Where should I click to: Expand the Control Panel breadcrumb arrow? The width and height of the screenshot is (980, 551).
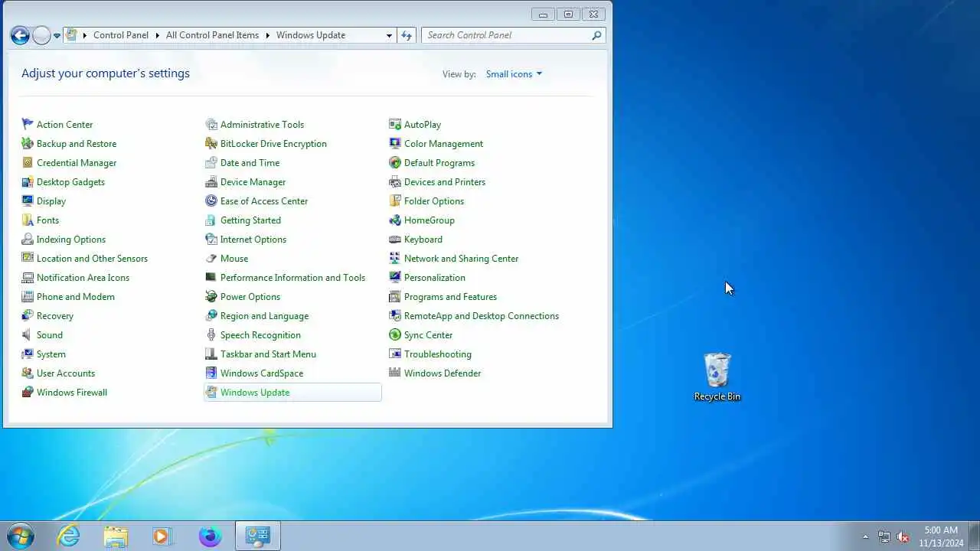(158, 35)
